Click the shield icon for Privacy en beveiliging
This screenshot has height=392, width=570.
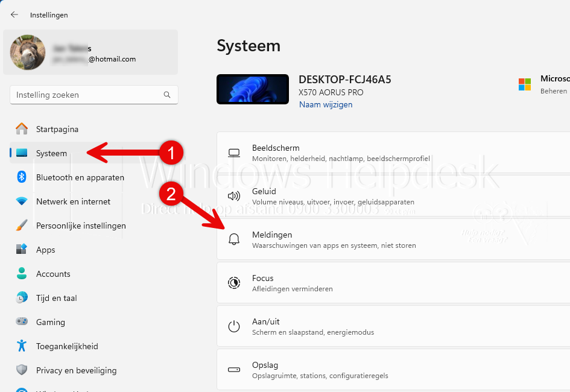click(x=22, y=370)
